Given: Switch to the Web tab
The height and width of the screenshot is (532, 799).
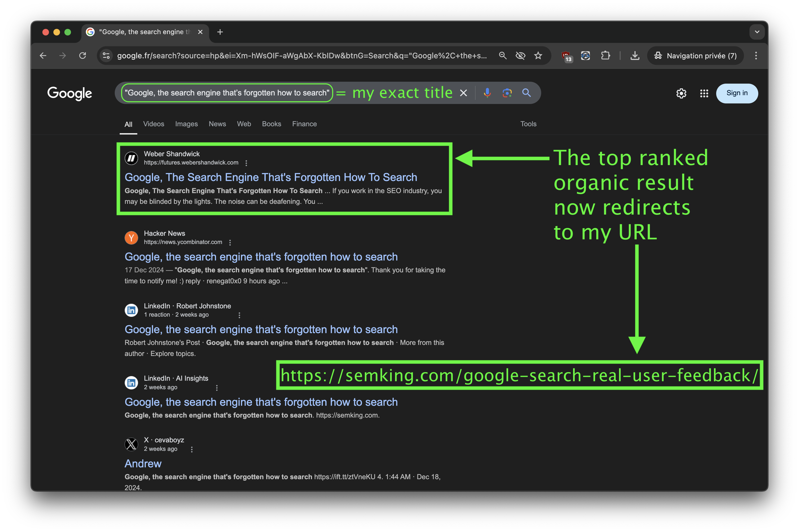Looking at the screenshot, I should [x=244, y=124].
